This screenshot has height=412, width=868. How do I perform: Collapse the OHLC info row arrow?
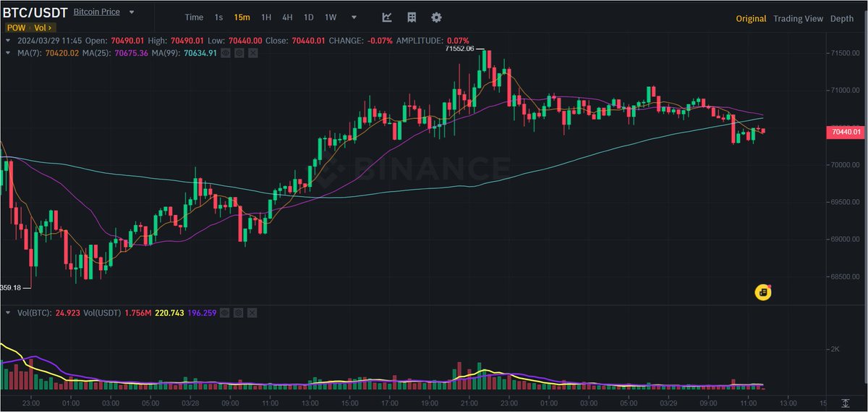(7, 41)
